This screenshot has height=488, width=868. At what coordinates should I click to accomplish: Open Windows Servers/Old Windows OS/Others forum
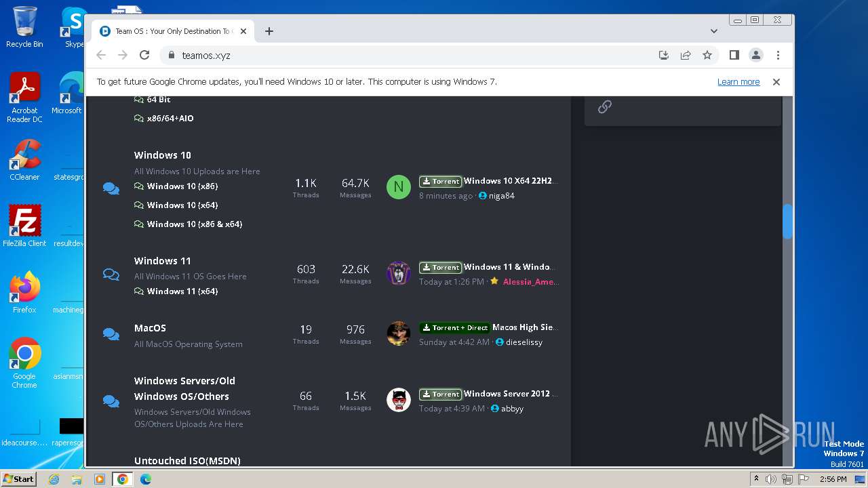click(x=184, y=388)
